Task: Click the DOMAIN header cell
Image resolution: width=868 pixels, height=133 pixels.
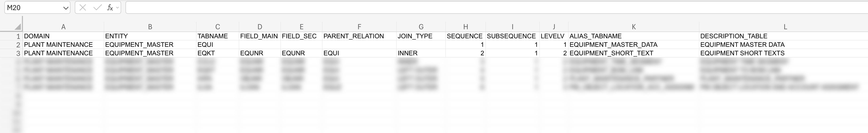Action: click(x=63, y=36)
